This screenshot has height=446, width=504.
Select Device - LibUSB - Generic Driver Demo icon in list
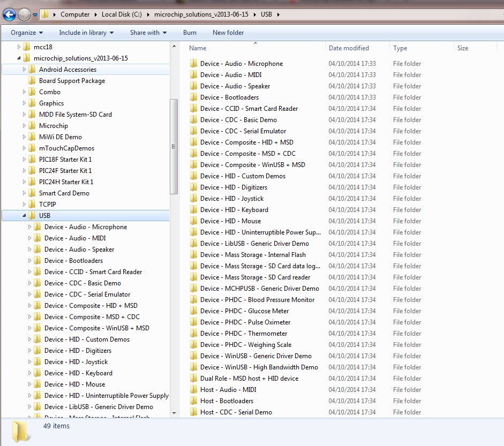tap(193, 244)
